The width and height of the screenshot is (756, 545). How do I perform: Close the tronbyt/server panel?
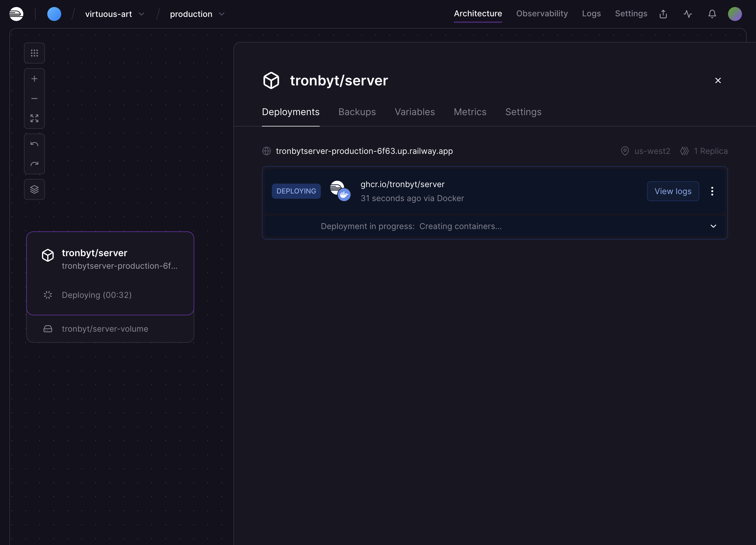point(718,80)
